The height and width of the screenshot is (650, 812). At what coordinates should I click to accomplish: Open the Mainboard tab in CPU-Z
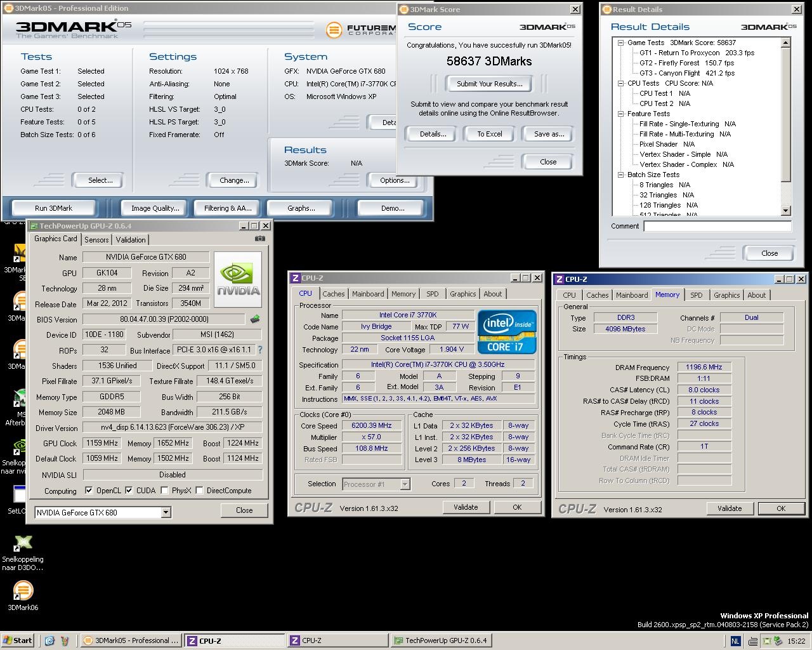[x=368, y=294]
